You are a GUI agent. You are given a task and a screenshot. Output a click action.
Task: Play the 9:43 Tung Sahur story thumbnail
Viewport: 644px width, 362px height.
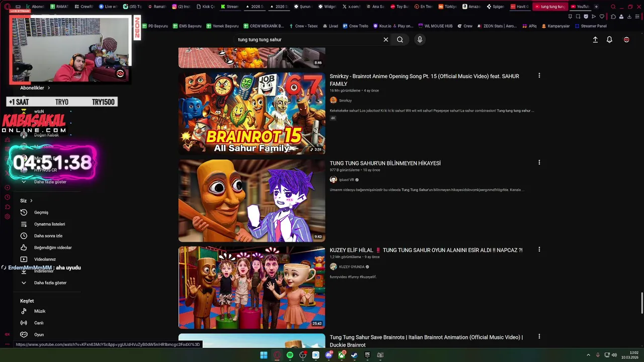click(x=252, y=201)
